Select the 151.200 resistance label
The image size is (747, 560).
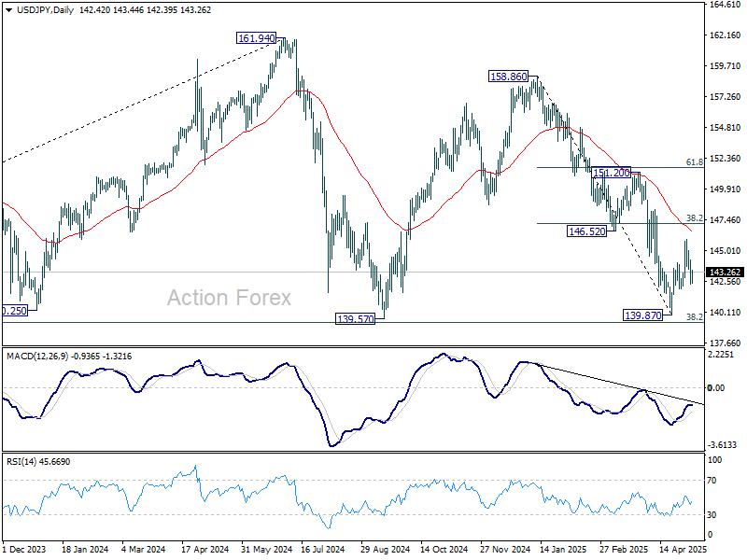pos(613,174)
